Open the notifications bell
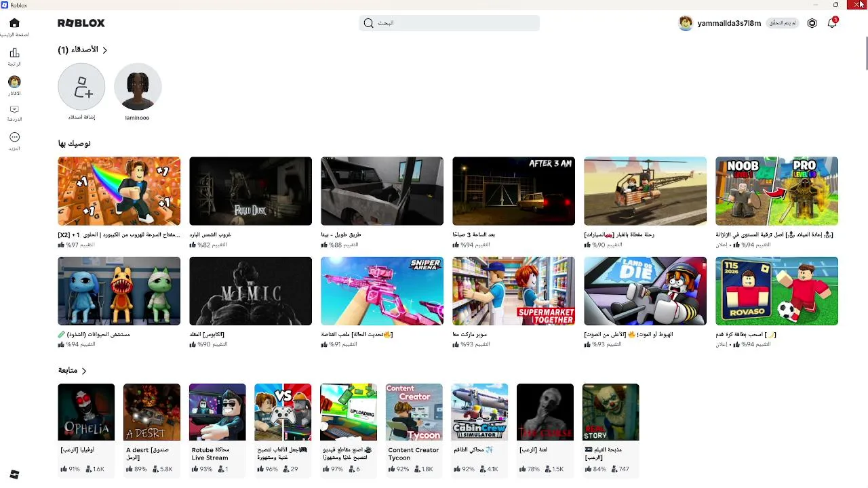This screenshot has height=488, width=868. click(x=832, y=23)
